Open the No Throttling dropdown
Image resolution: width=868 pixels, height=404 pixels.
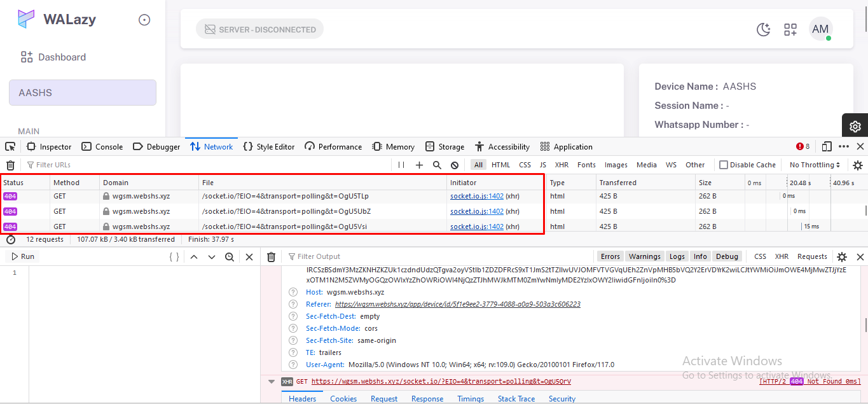[815, 165]
